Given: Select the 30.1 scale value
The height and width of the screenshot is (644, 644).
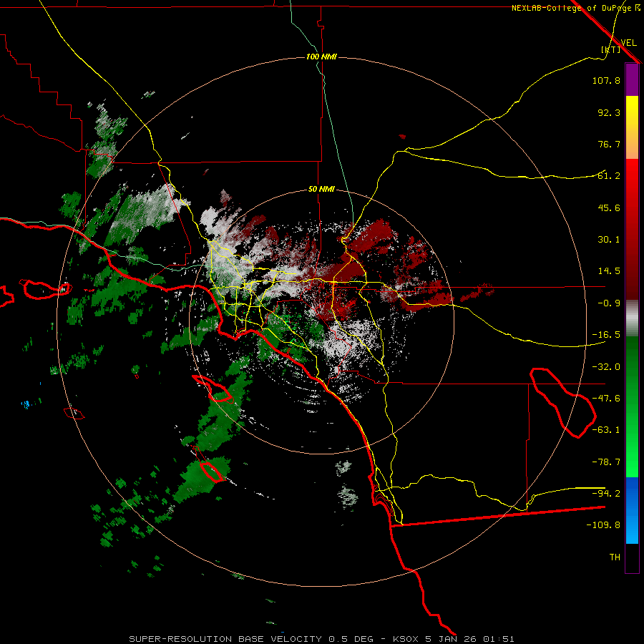Looking at the screenshot, I should (x=609, y=240).
